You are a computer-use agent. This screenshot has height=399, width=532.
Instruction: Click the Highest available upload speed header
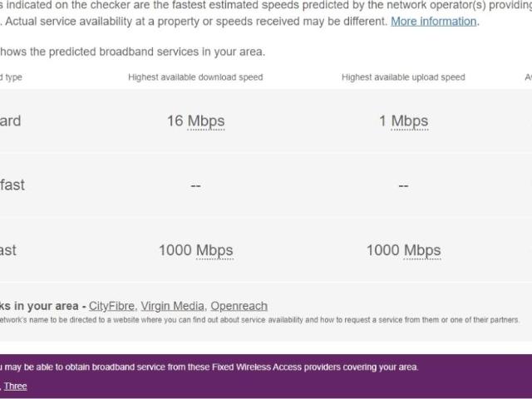[403, 77]
